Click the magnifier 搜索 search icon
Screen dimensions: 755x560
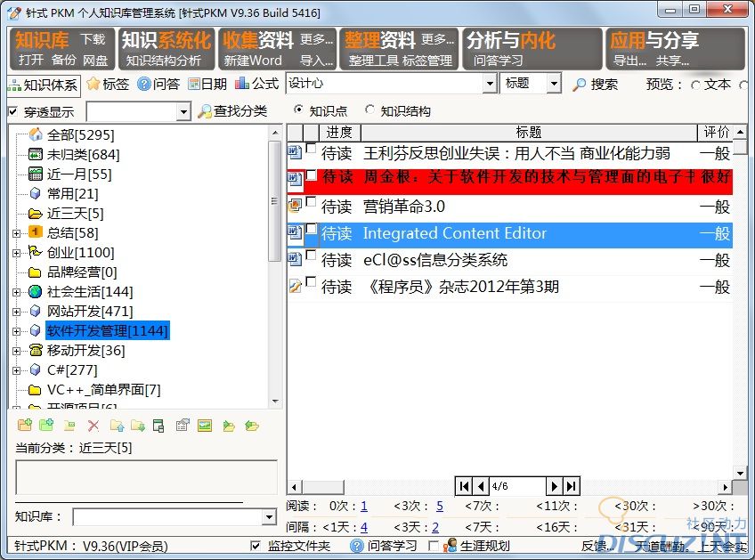click(580, 85)
